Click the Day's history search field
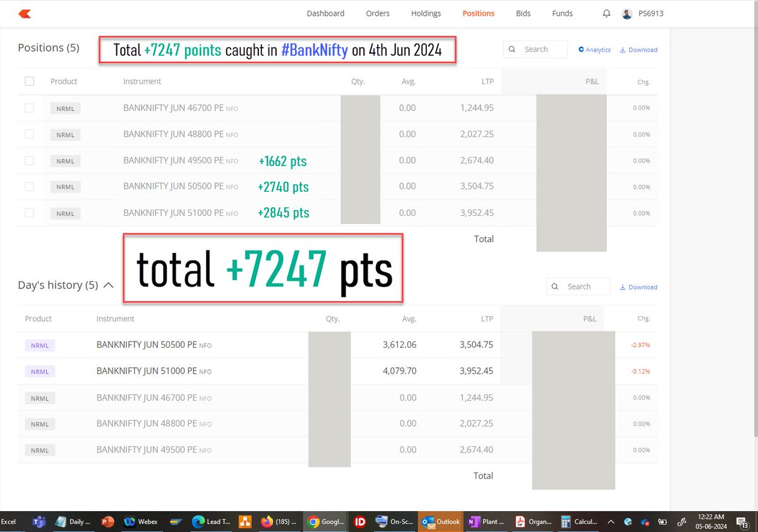The height and width of the screenshot is (532, 758). point(579,287)
